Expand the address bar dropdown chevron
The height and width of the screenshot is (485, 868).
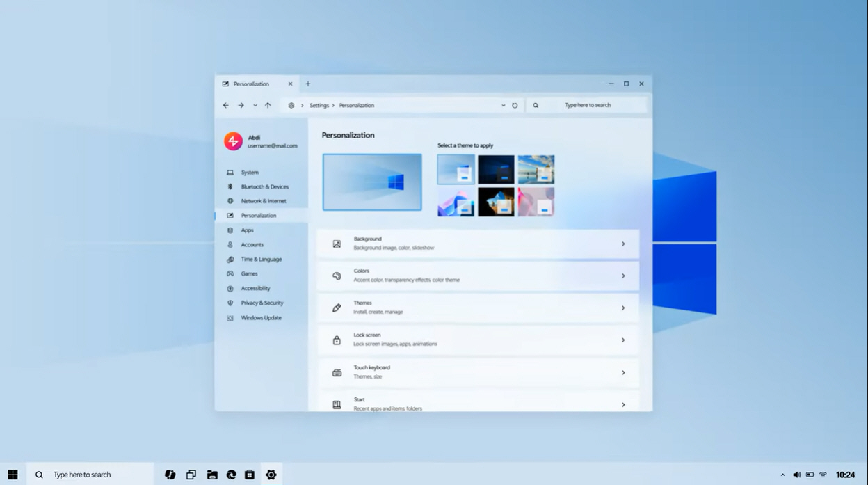click(x=503, y=105)
